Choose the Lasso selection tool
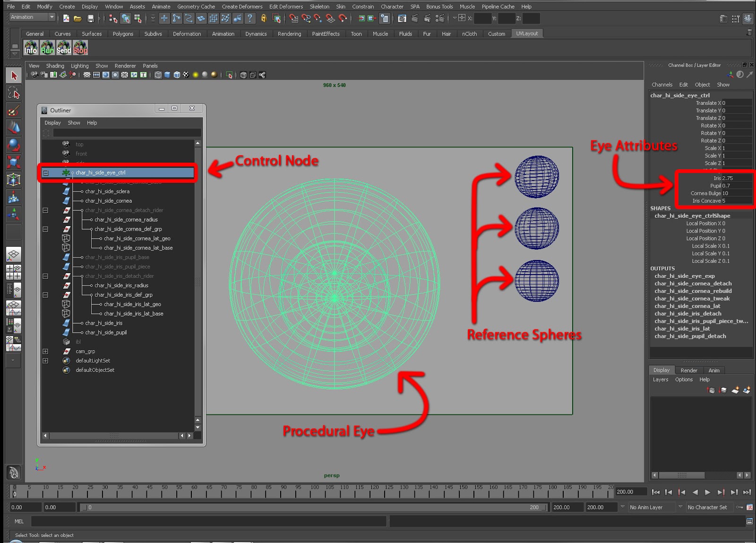 coord(13,94)
